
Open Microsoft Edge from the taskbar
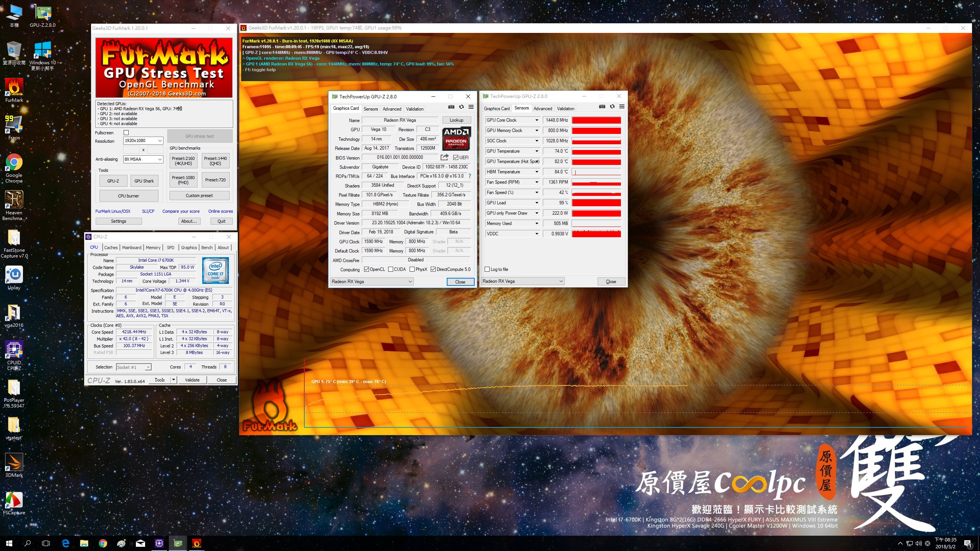click(65, 543)
